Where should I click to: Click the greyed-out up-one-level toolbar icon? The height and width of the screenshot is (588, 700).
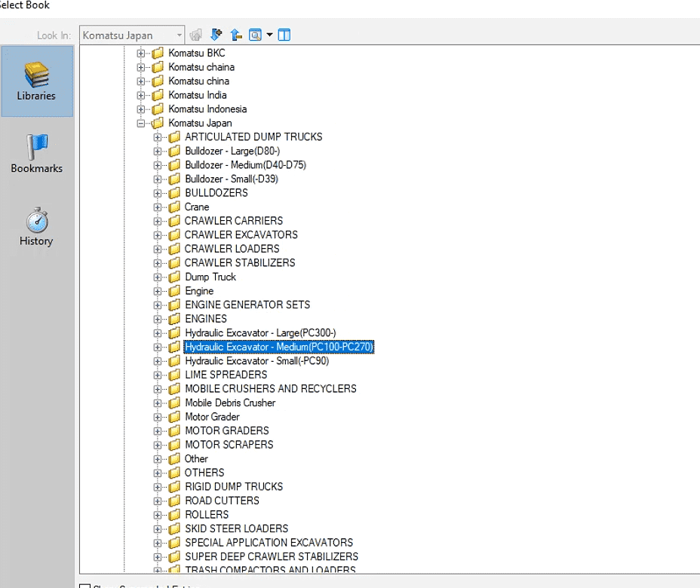click(x=195, y=35)
